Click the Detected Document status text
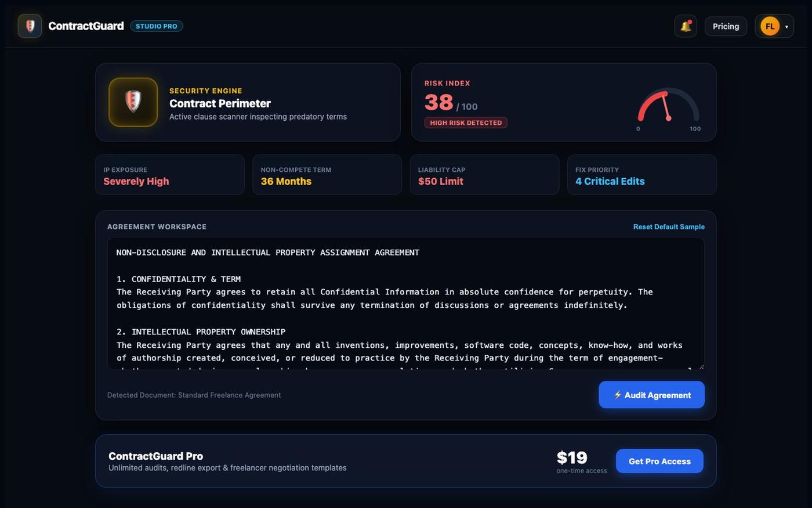This screenshot has width=812, height=508. [x=194, y=395]
